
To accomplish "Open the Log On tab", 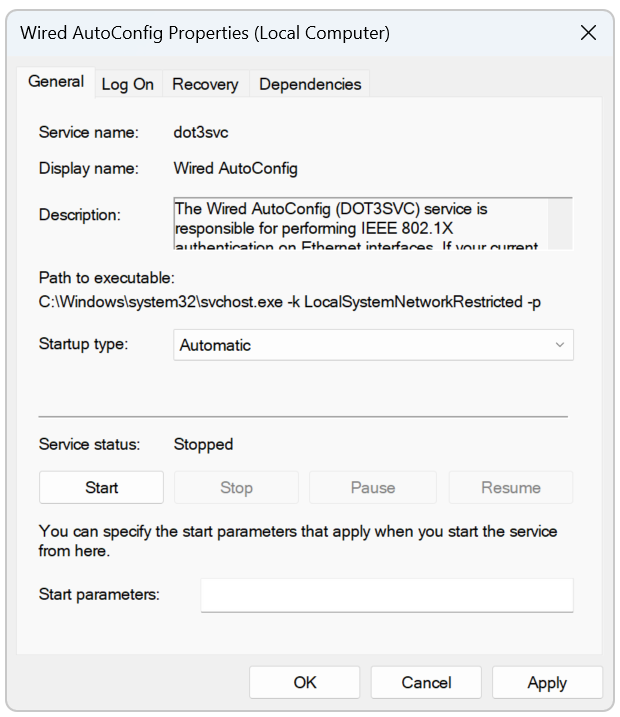I will [x=127, y=85].
